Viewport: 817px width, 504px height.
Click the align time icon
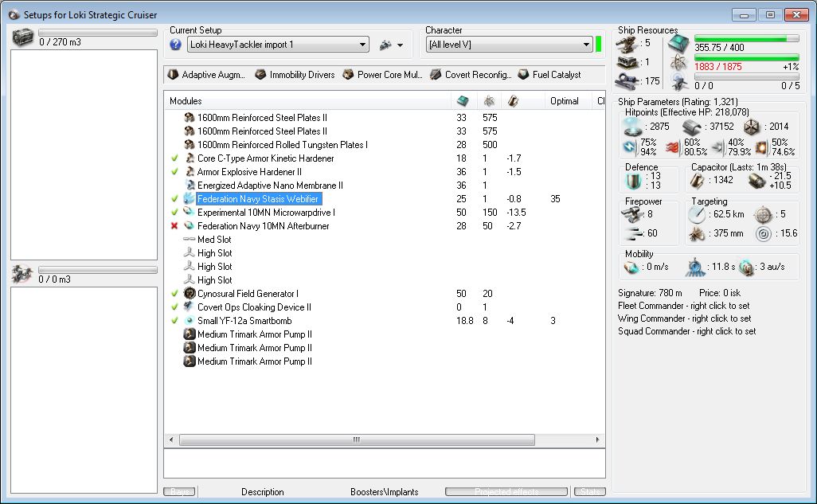(x=695, y=268)
